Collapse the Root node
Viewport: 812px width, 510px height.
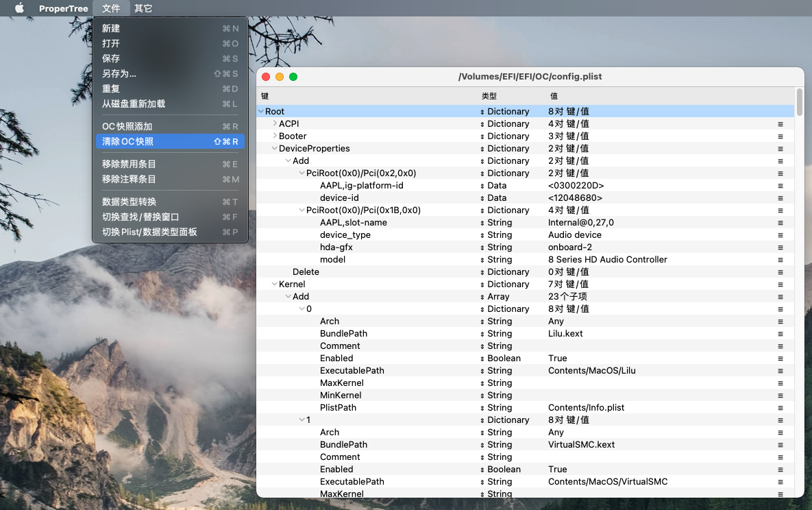(261, 112)
